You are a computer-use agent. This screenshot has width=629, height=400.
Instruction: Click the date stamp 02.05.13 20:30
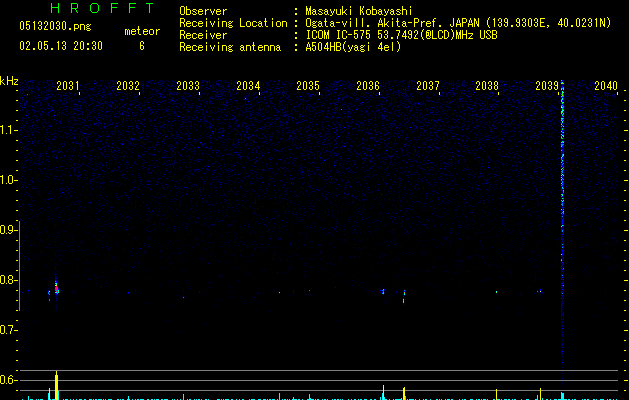(61, 46)
